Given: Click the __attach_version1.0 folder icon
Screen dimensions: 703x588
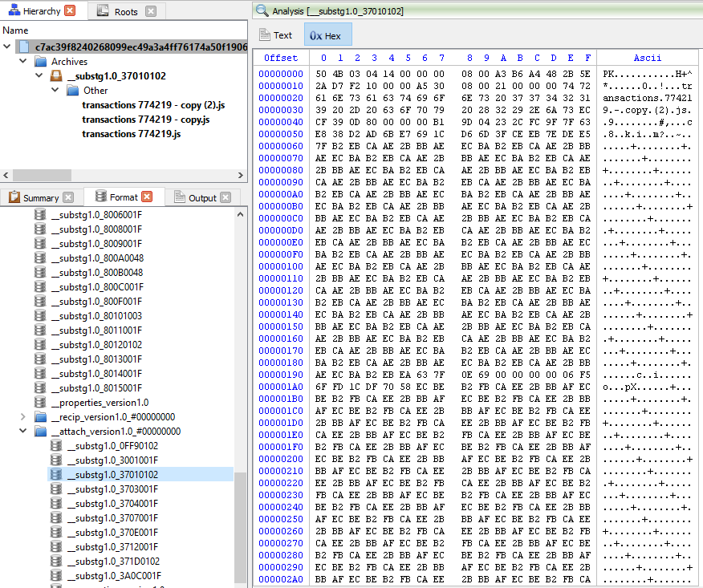Looking at the screenshot, I should (x=41, y=432).
